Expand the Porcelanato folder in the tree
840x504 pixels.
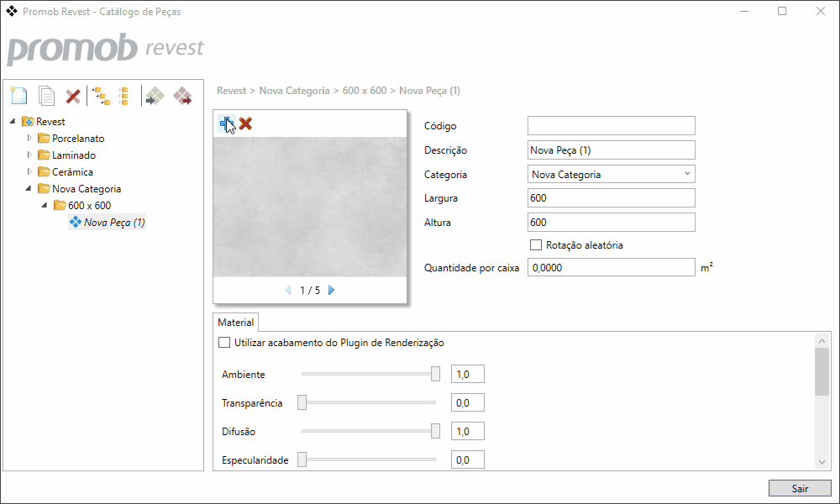(30, 138)
